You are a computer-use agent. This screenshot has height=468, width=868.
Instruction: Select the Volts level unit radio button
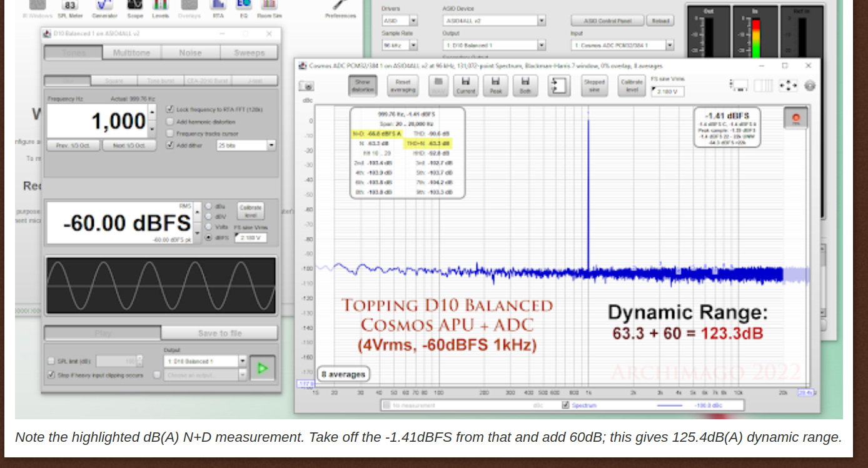coord(208,227)
